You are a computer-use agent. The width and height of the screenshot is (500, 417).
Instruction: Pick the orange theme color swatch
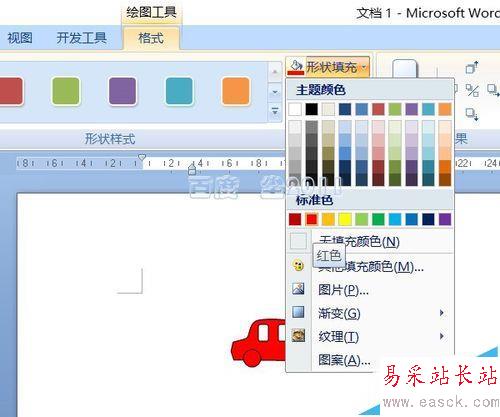pyautogui.click(x=445, y=109)
